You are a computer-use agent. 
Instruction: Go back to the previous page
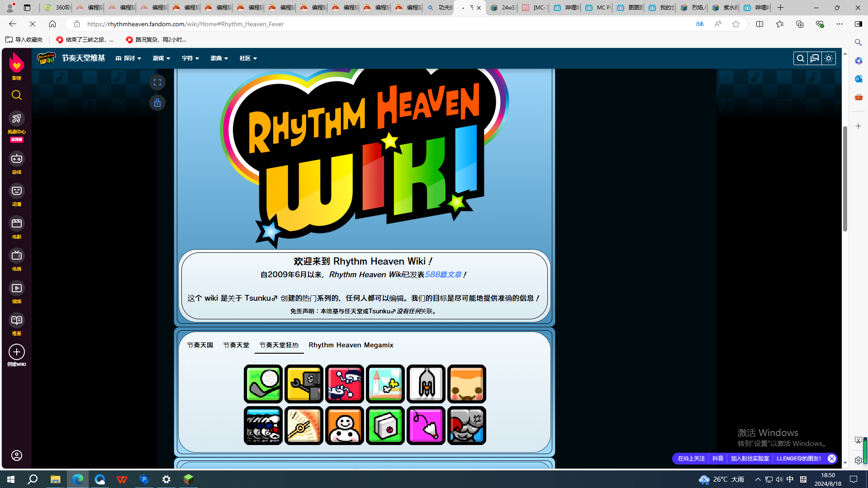tap(12, 24)
